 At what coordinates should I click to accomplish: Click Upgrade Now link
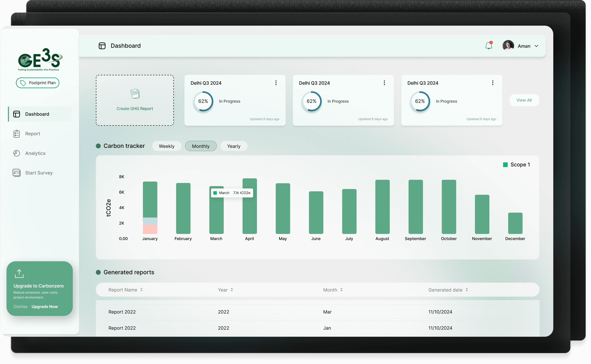tap(45, 306)
